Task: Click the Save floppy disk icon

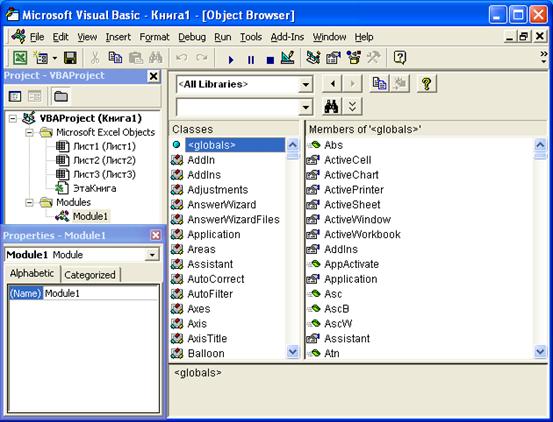Action: coord(70,57)
